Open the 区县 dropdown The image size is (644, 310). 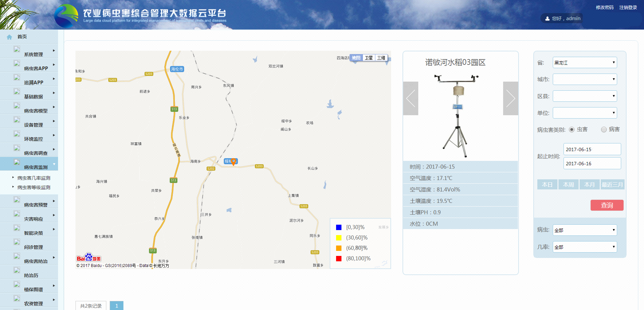[x=585, y=96]
